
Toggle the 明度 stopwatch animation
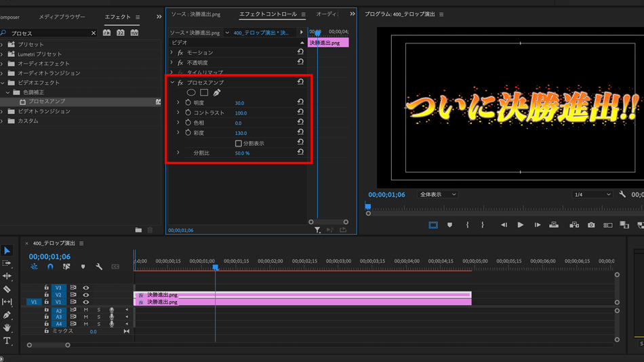[x=188, y=103]
